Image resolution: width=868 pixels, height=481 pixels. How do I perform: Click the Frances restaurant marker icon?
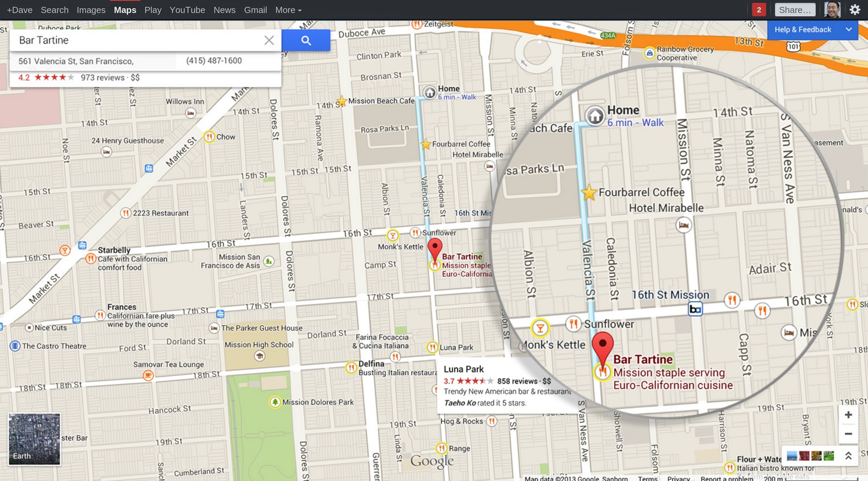coord(100,315)
